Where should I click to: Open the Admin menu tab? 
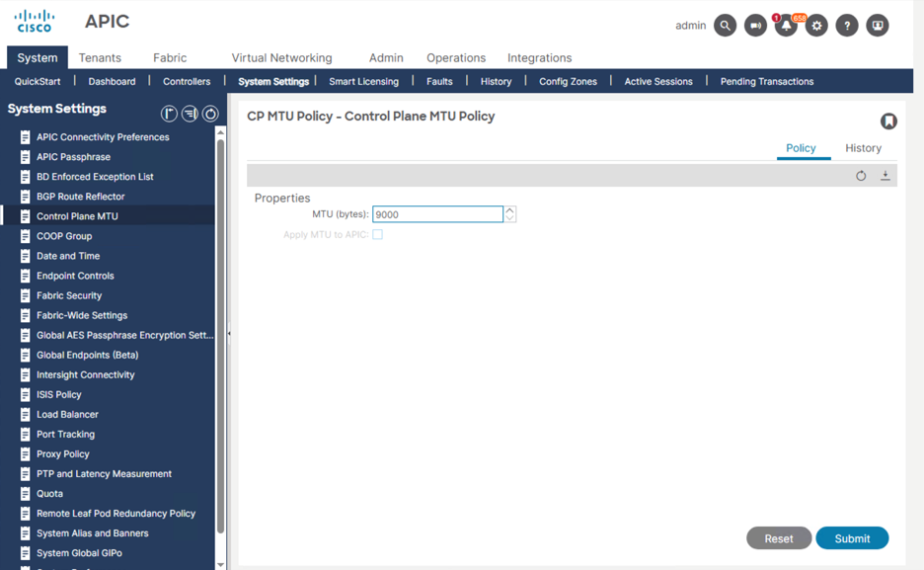coord(386,57)
